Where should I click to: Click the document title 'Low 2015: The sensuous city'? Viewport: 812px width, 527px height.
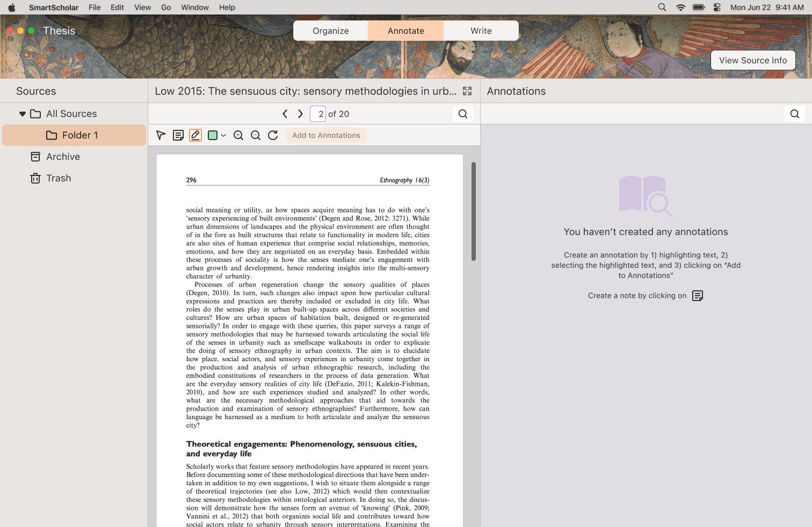pyautogui.click(x=306, y=91)
